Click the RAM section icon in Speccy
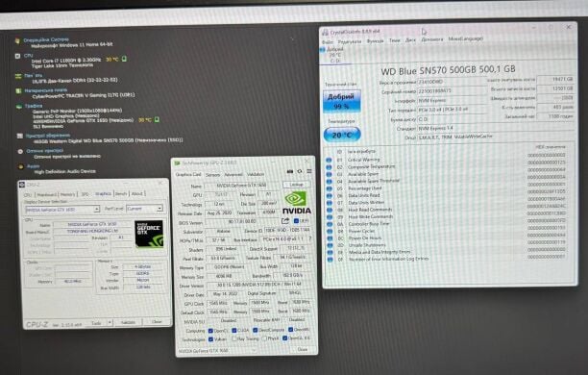This screenshot has width=588, height=375. pyautogui.click(x=18, y=76)
